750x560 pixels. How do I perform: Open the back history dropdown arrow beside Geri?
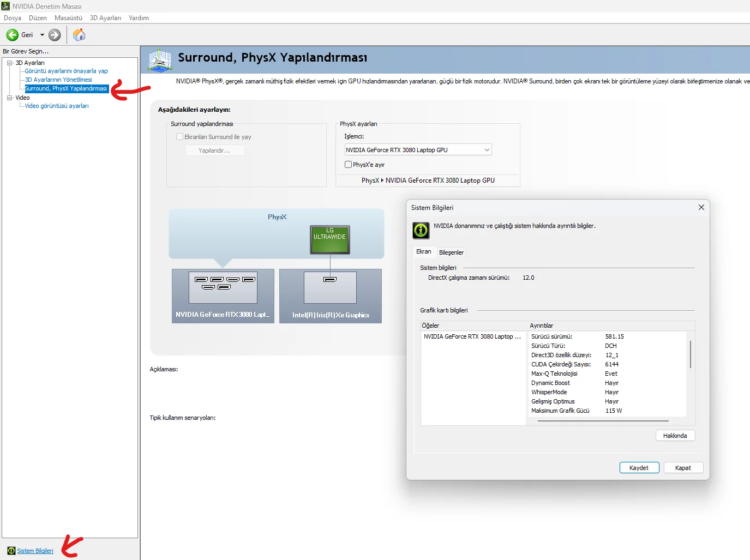(42, 35)
